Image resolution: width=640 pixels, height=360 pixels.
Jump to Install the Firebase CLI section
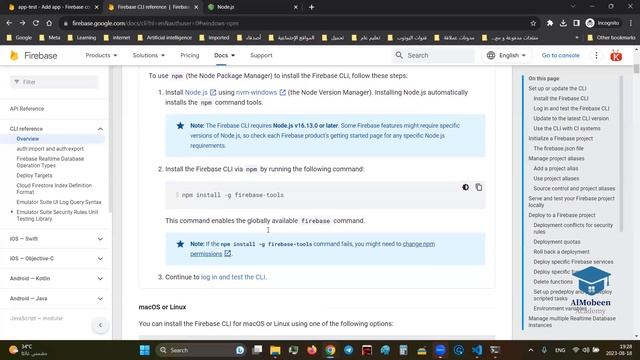[561, 98]
